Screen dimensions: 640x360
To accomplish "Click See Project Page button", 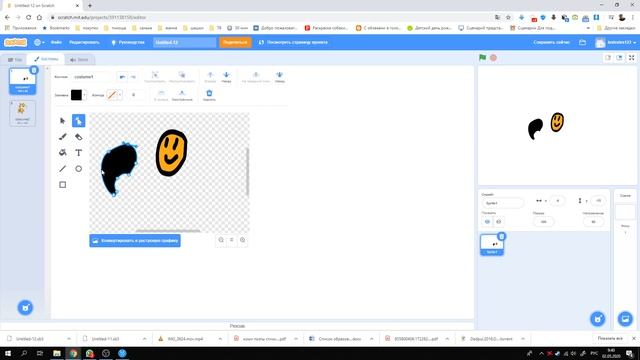I will 293,42.
